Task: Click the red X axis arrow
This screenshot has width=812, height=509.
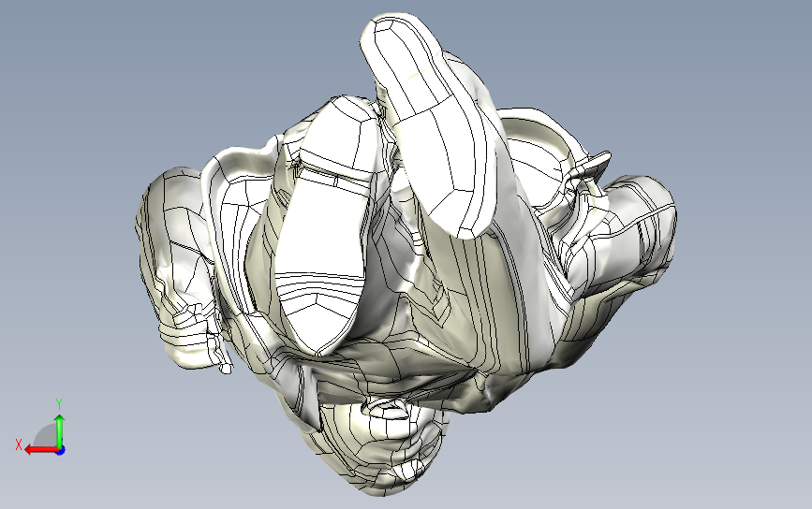Action: (40, 449)
